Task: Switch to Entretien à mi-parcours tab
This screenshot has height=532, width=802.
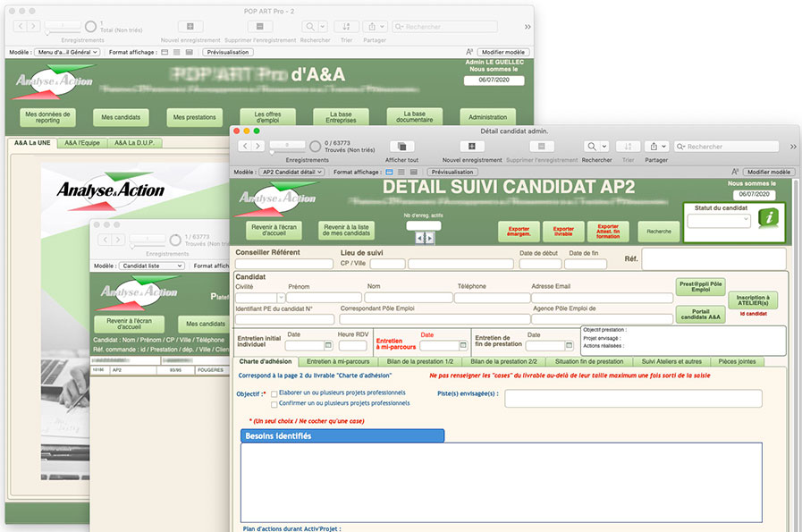Action: [x=338, y=361]
